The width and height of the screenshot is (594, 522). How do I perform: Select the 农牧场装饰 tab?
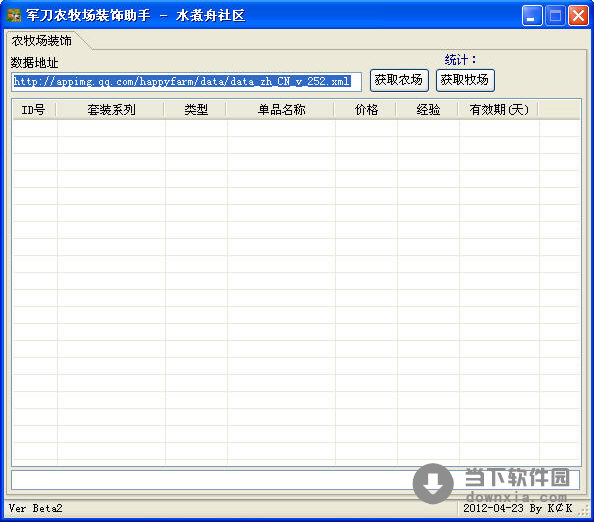coord(42,41)
